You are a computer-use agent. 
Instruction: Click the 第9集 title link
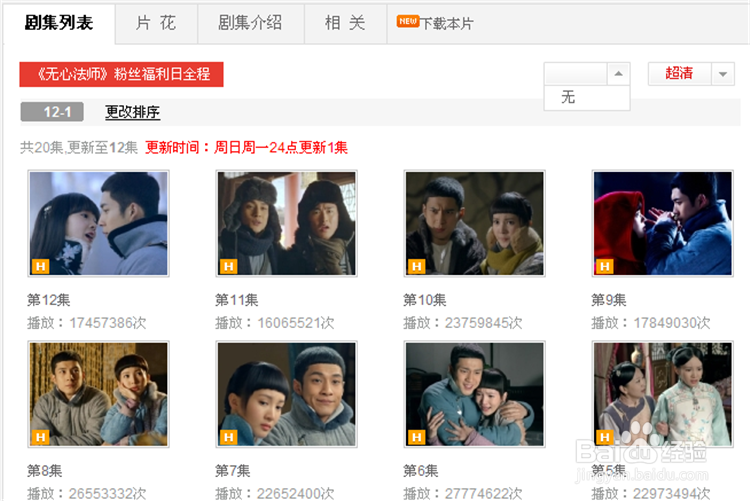pos(609,300)
